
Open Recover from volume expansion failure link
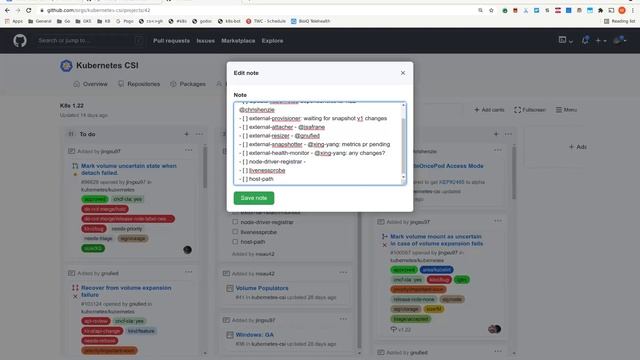click(x=126, y=291)
